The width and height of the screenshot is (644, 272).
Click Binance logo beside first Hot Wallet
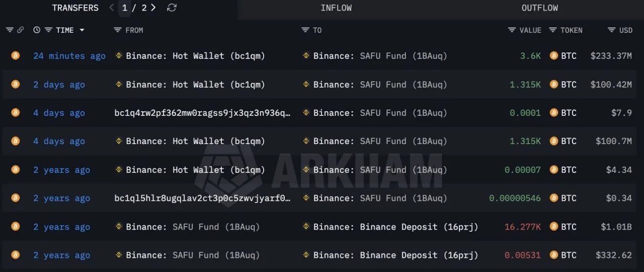[x=119, y=56]
